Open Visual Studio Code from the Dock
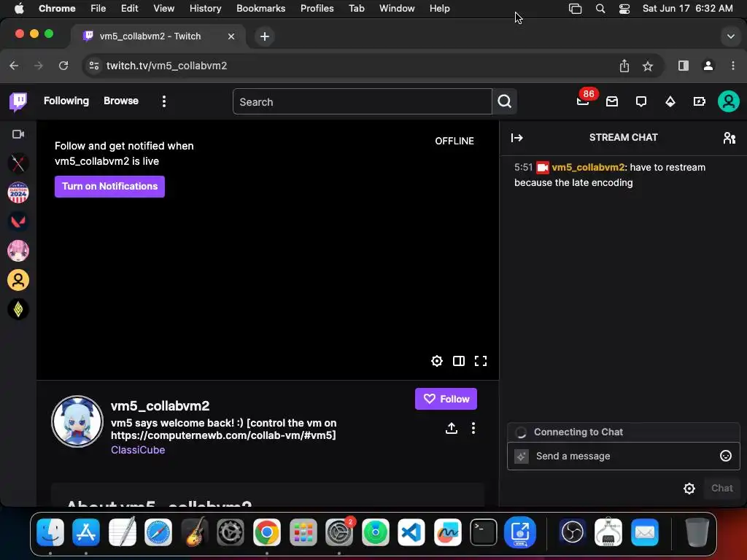Viewport: 747px width, 560px height. point(411,532)
